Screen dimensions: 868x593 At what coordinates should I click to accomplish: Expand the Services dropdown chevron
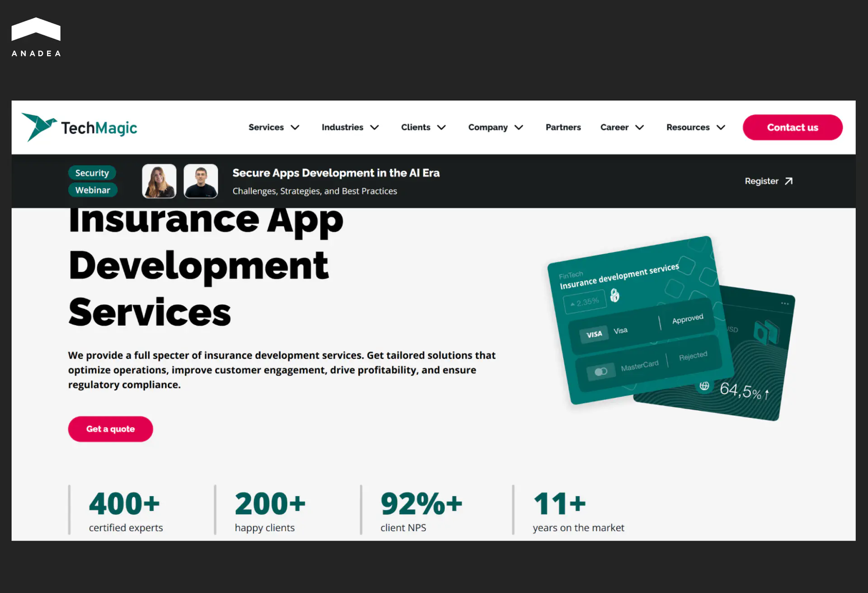click(x=295, y=127)
